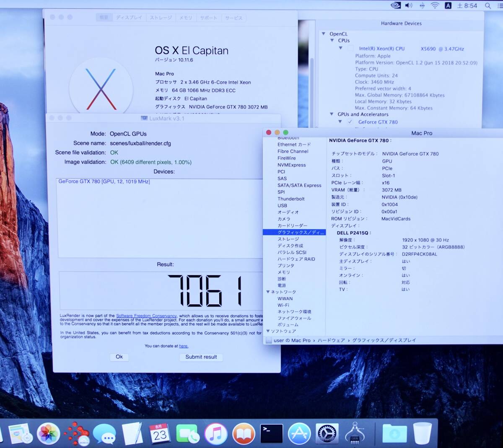Click ハードウェア in the path bar

click(x=331, y=340)
